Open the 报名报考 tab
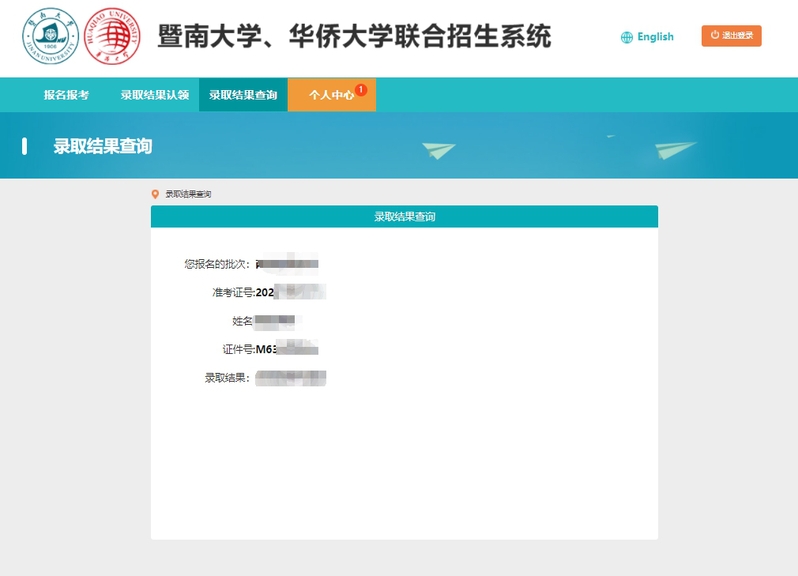The height and width of the screenshot is (576, 798). [x=66, y=95]
